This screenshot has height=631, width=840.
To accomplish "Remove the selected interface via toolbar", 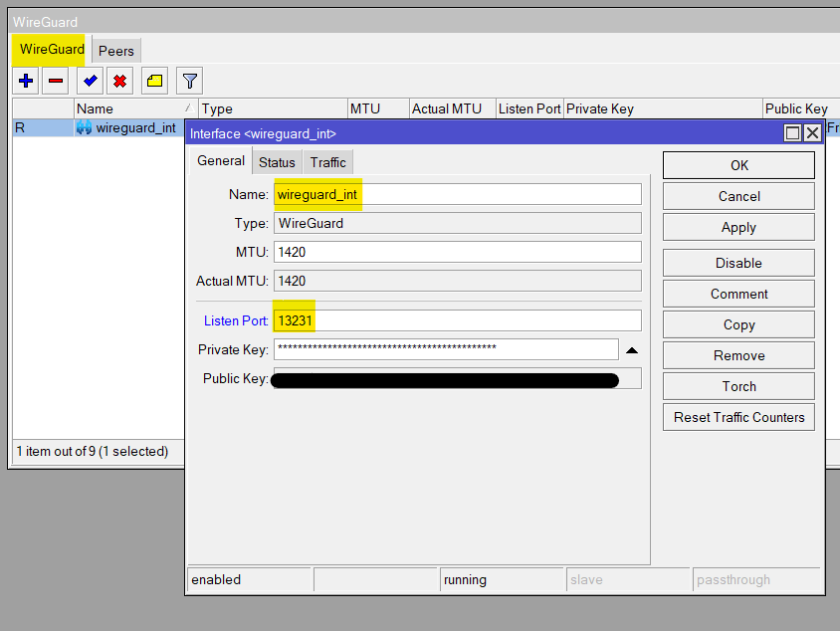I will (x=57, y=81).
